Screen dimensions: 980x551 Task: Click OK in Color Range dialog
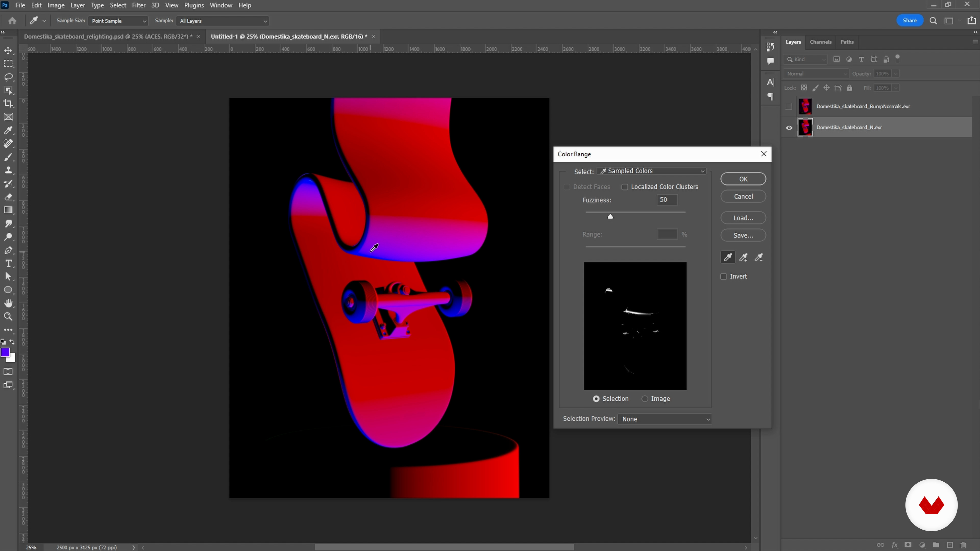click(x=743, y=179)
